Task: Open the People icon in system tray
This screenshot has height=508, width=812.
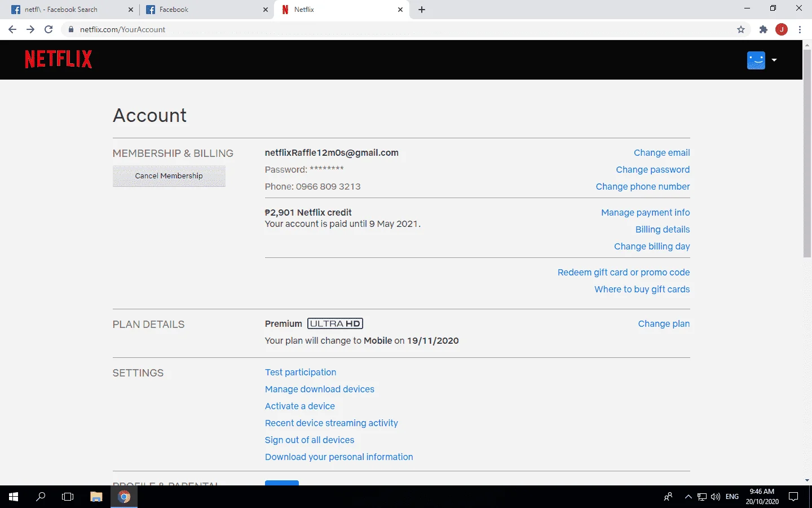Action: [x=668, y=497]
